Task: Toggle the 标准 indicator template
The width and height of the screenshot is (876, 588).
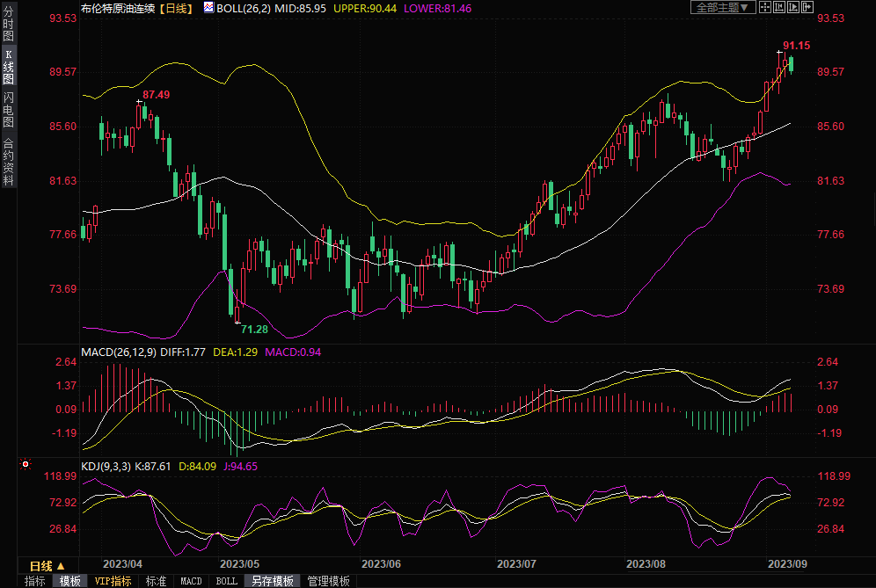Action: click(x=156, y=581)
